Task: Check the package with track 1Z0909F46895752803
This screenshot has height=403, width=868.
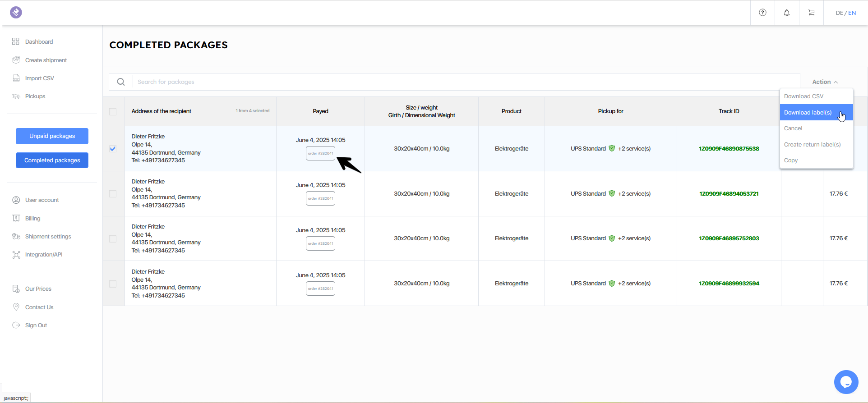Action: tap(113, 239)
